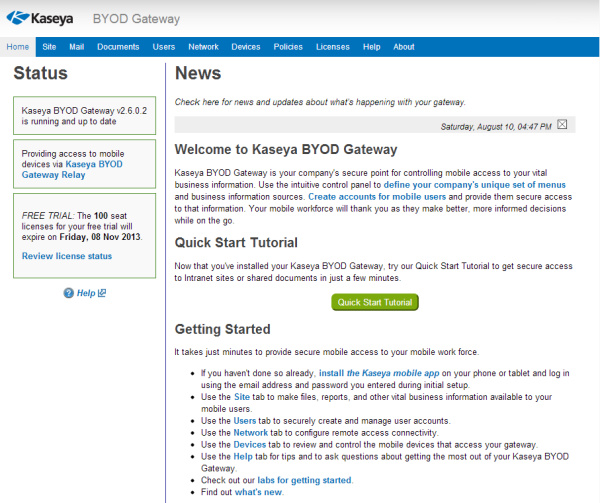The height and width of the screenshot is (503, 600).
Task: Open the Help tab in navigation bar
Action: [372, 47]
